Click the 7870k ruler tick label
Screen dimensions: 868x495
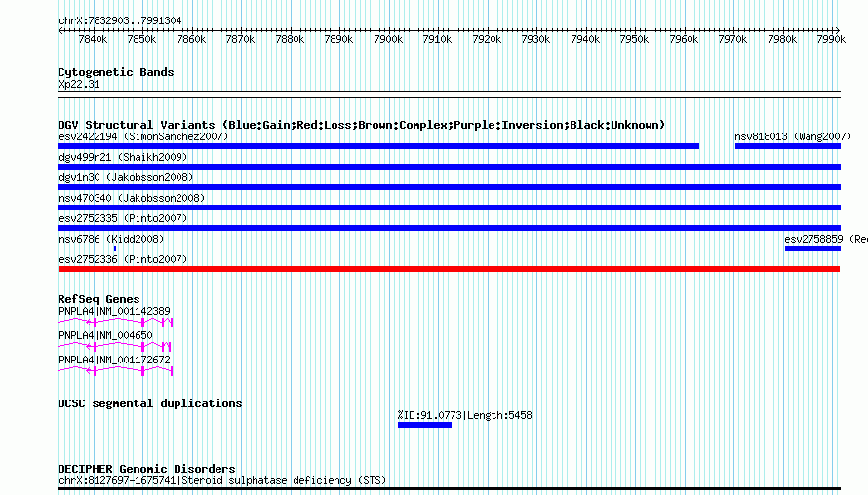click(x=240, y=40)
